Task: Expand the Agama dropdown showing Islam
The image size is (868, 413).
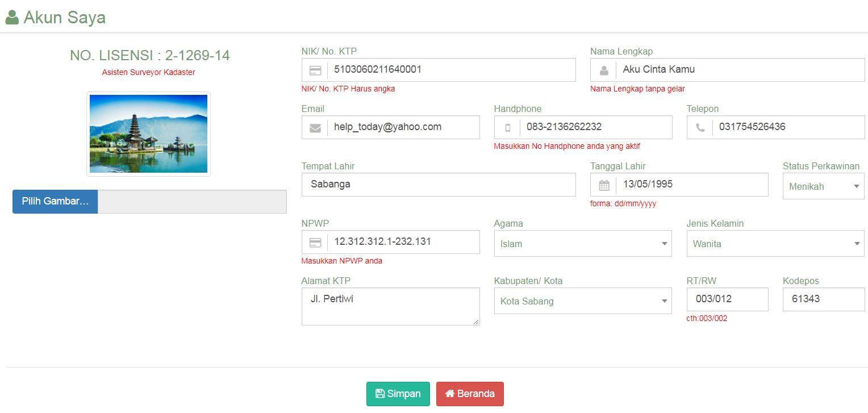Action: pyautogui.click(x=582, y=244)
